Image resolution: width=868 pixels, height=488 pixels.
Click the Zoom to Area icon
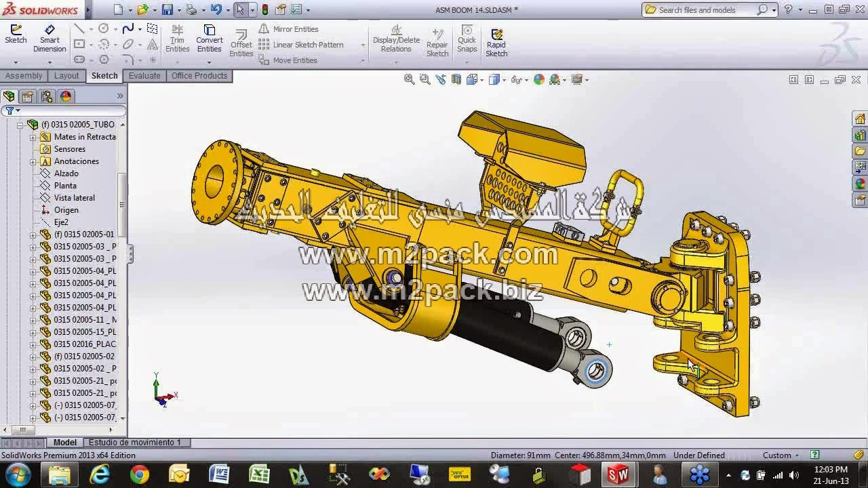[425, 79]
